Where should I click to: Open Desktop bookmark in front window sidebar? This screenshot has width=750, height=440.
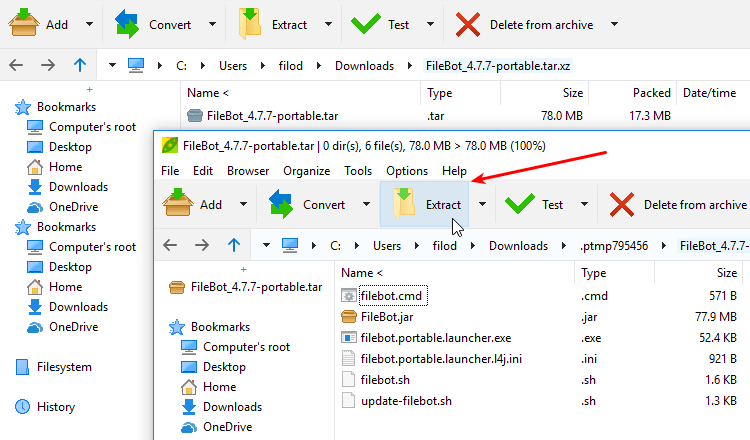click(x=224, y=367)
